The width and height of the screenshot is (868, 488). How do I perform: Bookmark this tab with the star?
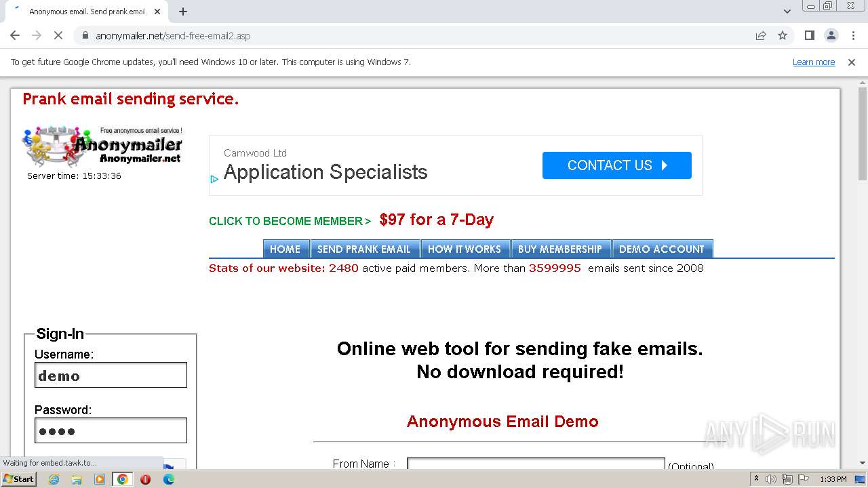[783, 35]
